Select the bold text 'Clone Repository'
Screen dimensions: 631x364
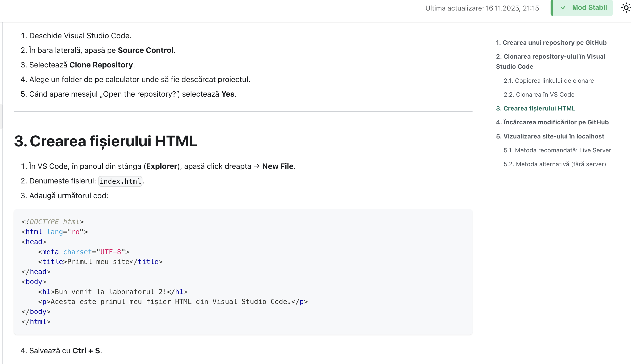coord(101,65)
